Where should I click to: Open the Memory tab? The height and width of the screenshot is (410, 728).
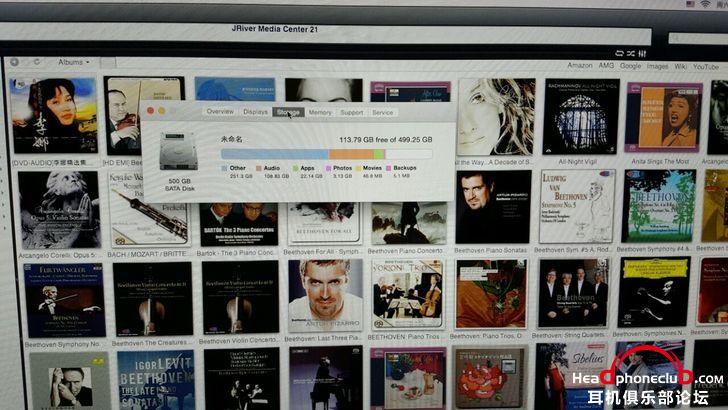[x=320, y=112]
